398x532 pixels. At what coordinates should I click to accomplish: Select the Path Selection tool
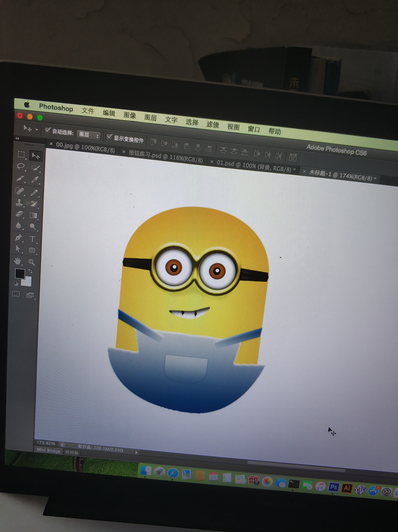[18, 249]
